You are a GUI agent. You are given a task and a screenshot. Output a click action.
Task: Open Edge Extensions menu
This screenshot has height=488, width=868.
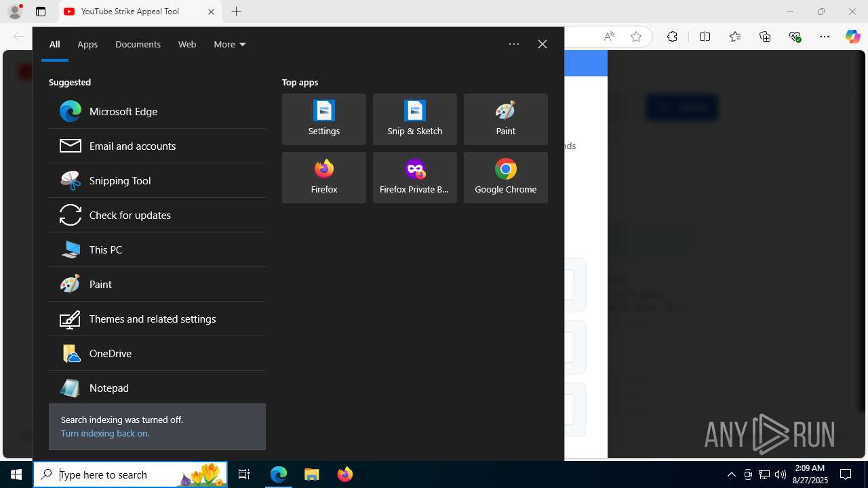(672, 37)
